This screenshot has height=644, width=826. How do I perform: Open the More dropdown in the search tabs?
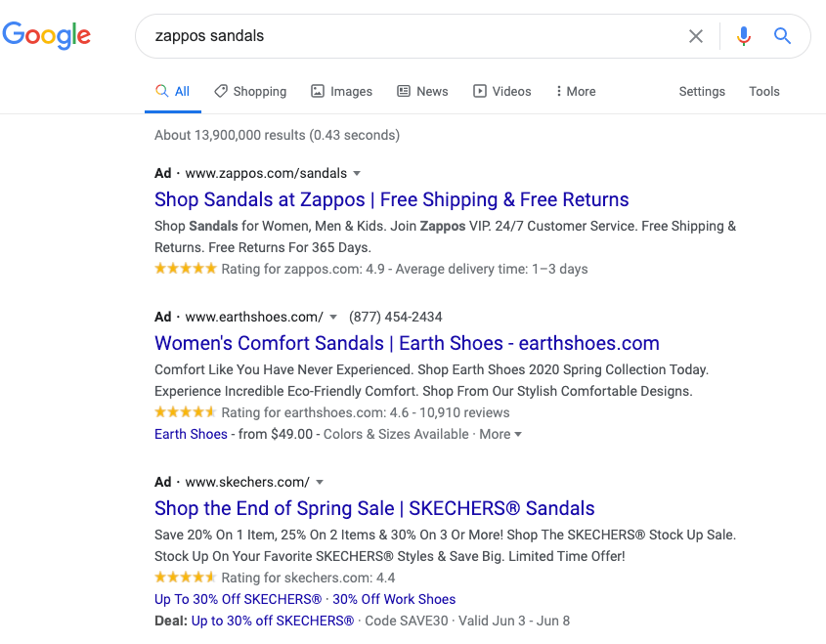pyautogui.click(x=575, y=90)
